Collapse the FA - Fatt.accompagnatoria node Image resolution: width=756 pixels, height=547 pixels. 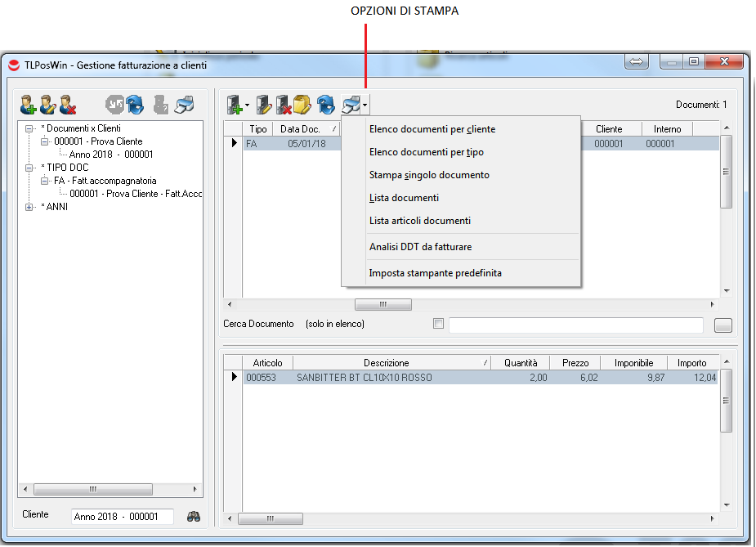point(44,181)
